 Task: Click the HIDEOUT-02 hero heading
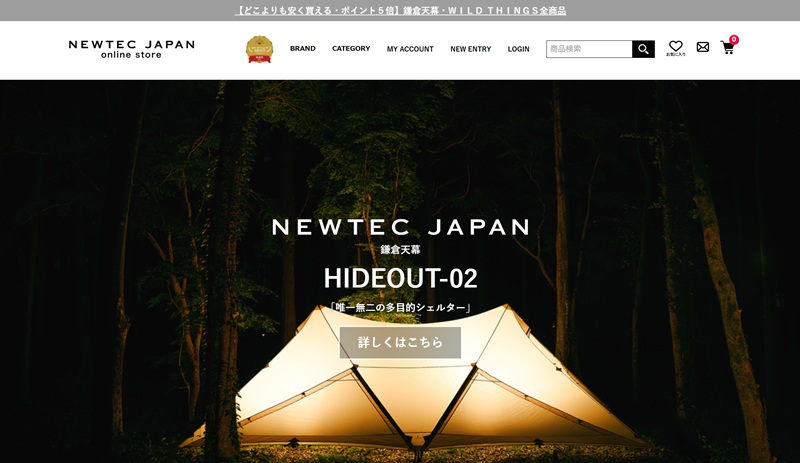pos(401,279)
